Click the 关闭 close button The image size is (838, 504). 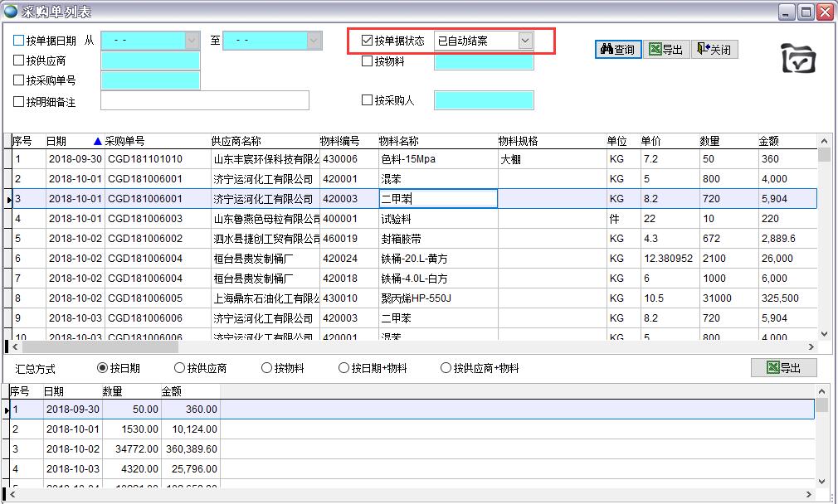pos(714,50)
